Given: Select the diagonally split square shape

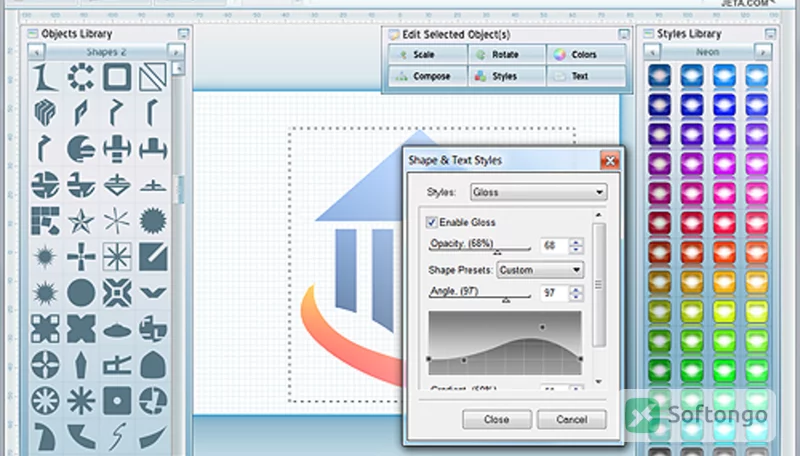Looking at the screenshot, I should click(x=153, y=77).
